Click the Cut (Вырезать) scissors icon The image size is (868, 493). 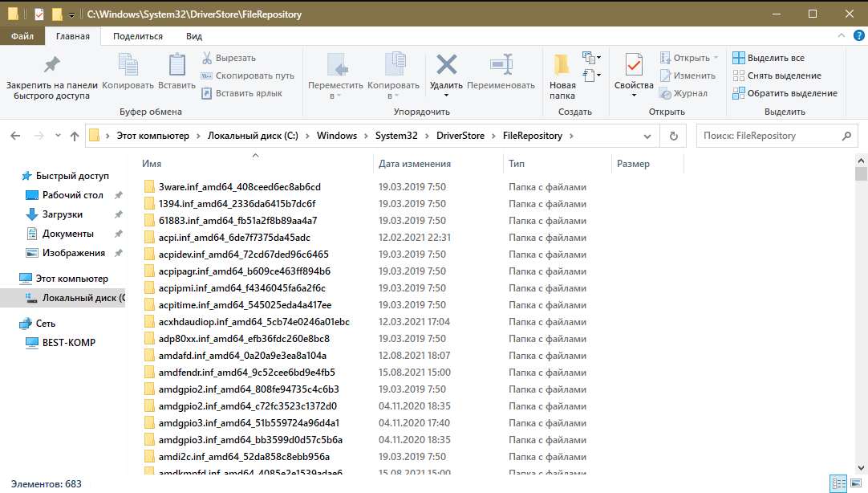tap(207, 58)
